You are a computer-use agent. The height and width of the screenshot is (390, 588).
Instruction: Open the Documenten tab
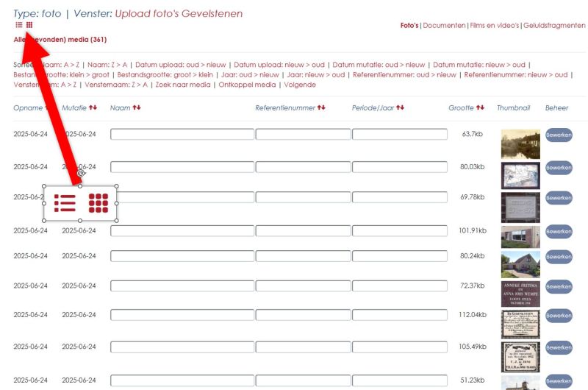tap(445, 26)
